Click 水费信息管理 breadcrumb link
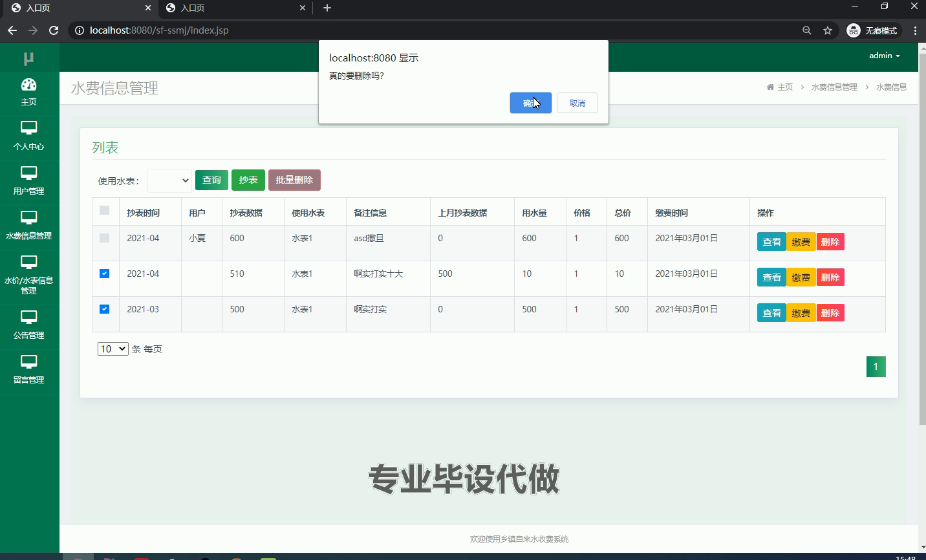 834,87
